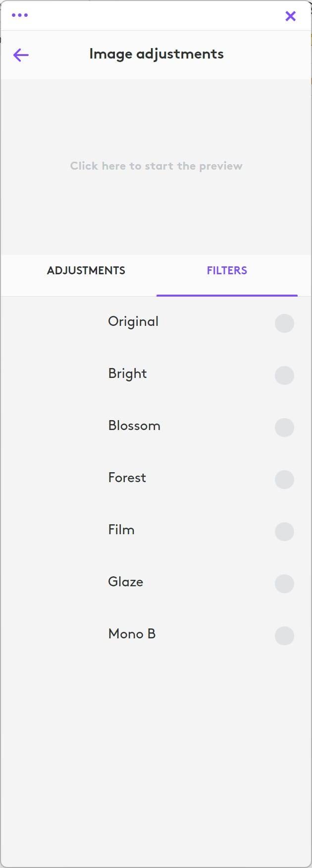Click the Film filter label

coord(121,530)
